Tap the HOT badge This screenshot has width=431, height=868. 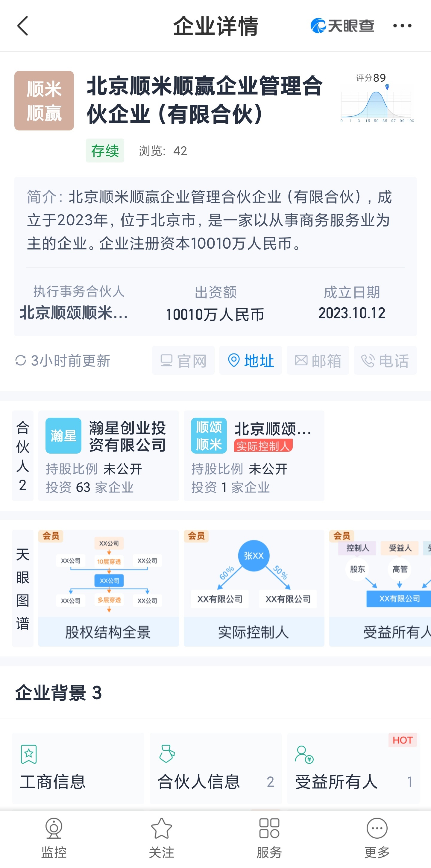point(403,740)
